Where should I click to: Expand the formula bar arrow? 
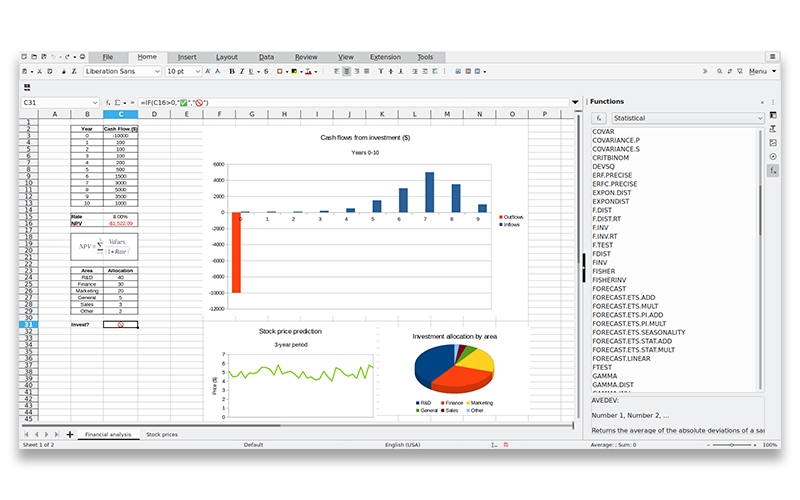click(575, 102)
